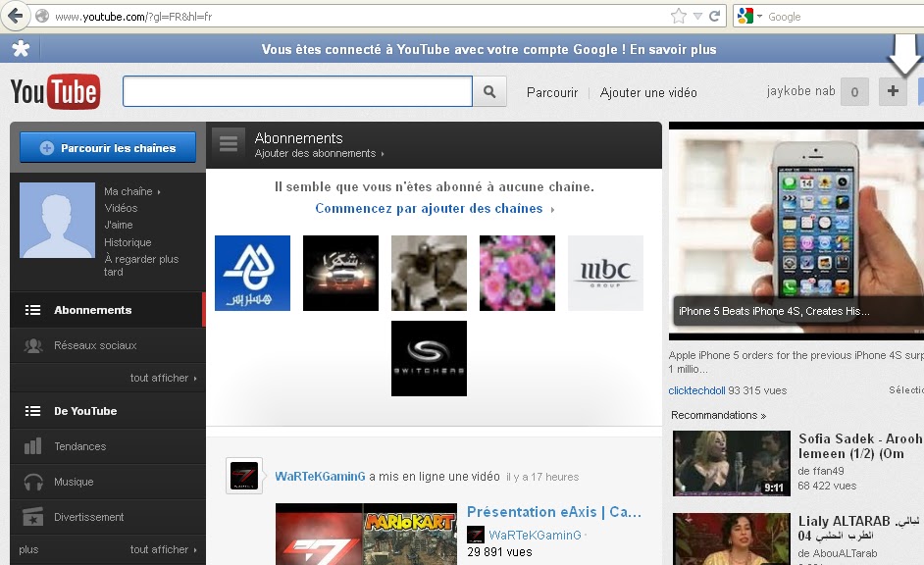924x565 pixels.
Task: Open the pink flowers channel thumbnail
Action: (517, 273)
